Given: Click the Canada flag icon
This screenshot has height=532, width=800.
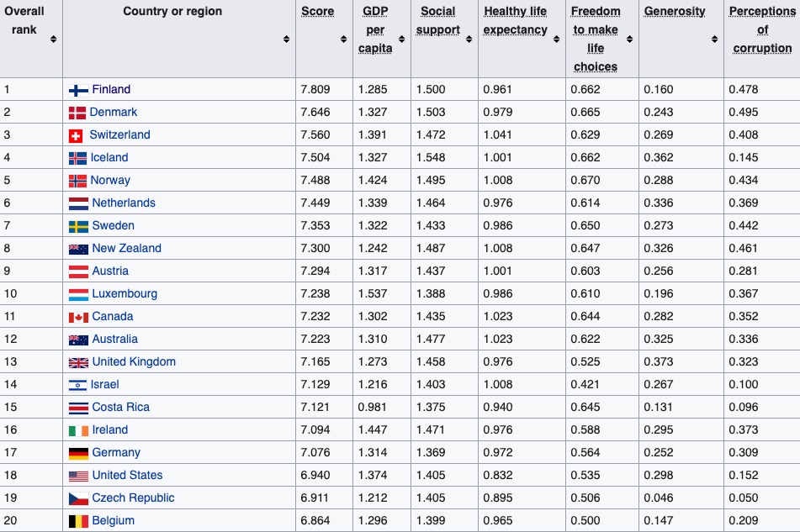Looking at the screenshot, I should tap(78, 317).
